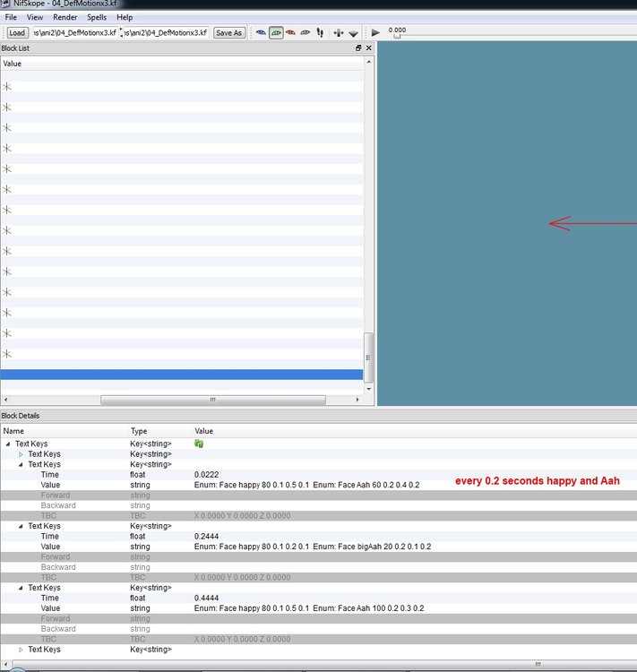Click the Block List panel title
The image size is (637, 672).
[x=15, y=48]
